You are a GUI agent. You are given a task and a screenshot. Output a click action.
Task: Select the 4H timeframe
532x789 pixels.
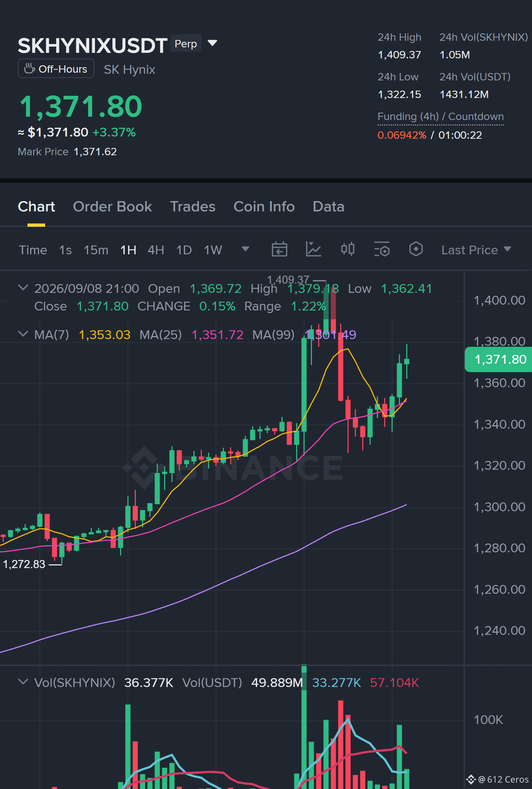[156, 250]
